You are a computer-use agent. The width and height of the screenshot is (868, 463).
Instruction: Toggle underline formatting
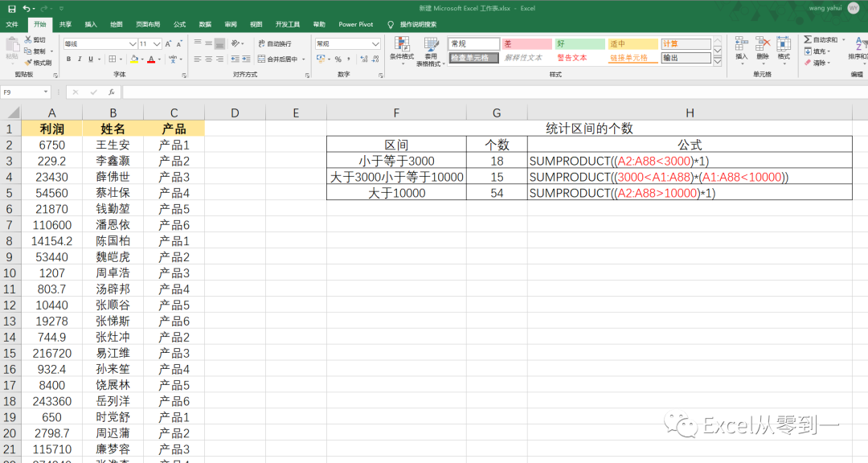coord(91,59)
